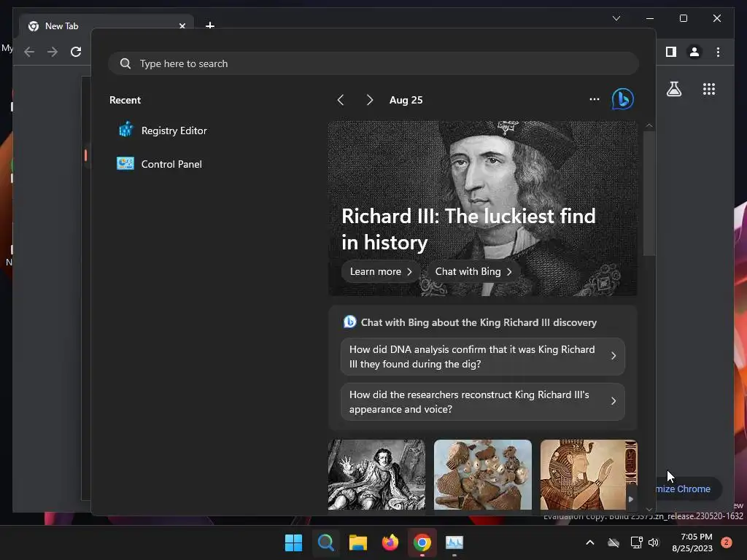Image resolution: width=747 pixels, height=560 pixels.
Task: Go to previous day with left chevron
Action: tap(341, 100)
